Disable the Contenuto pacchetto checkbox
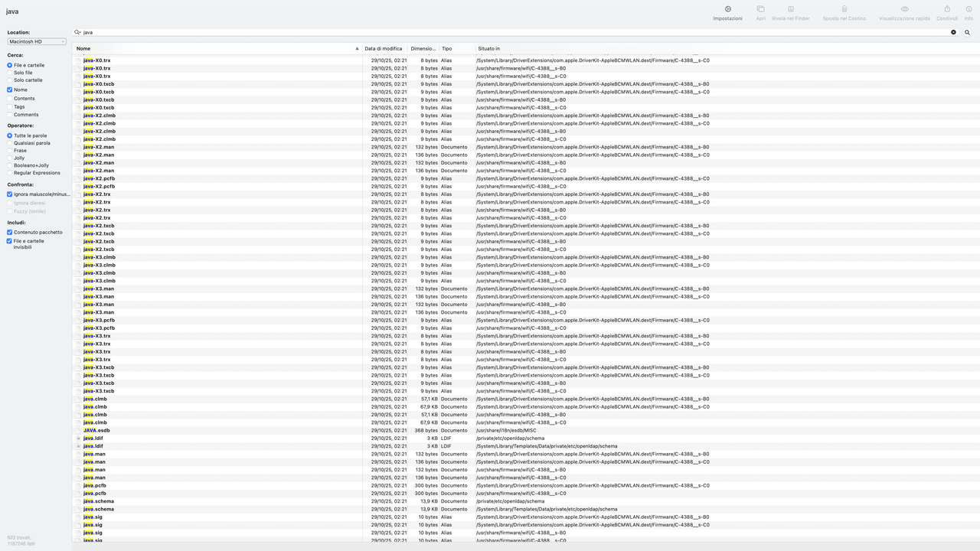Image resolution: width=980 pixels, height=551 pixels. coord(8,233)
